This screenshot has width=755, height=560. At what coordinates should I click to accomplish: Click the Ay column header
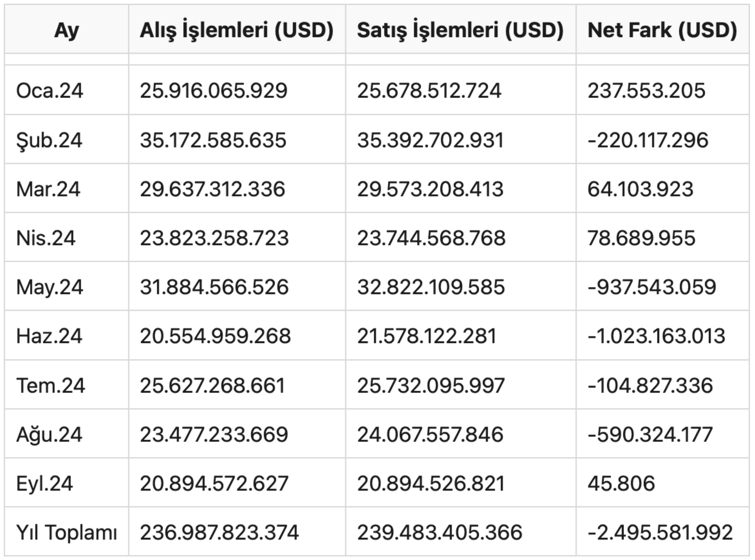click(x=66, y=30)
